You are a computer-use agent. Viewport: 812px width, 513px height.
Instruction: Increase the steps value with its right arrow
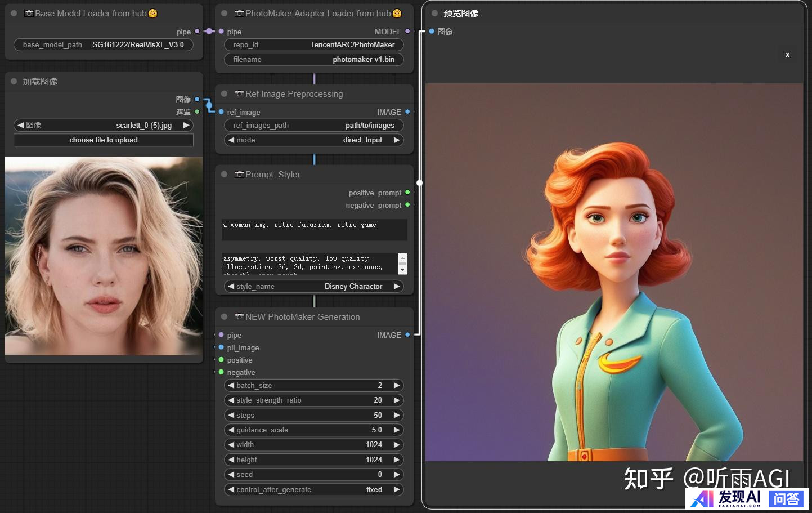[397, 416]
